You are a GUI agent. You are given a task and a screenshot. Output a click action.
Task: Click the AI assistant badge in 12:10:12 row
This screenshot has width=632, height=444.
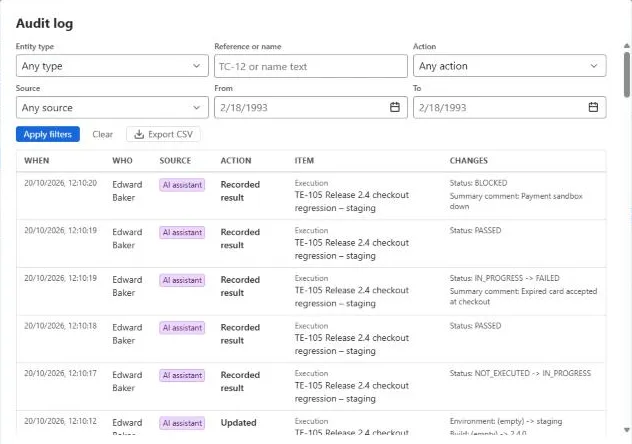182,423
